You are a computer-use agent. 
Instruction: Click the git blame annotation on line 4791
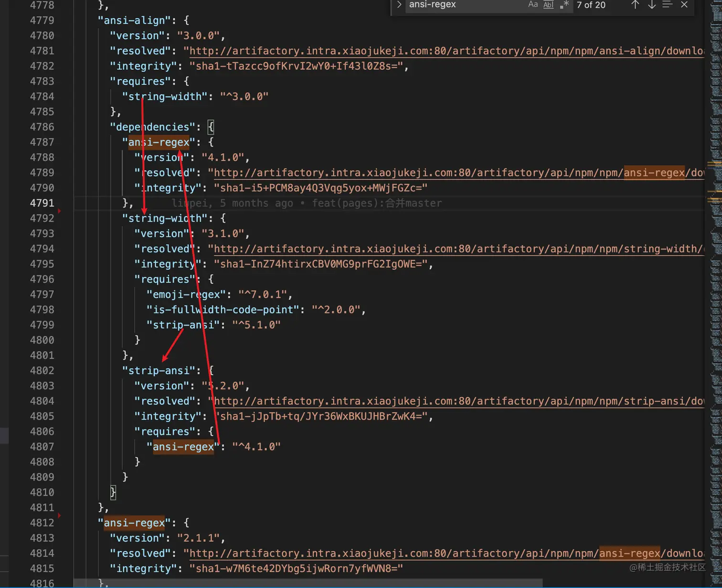(x=306, y=203)
